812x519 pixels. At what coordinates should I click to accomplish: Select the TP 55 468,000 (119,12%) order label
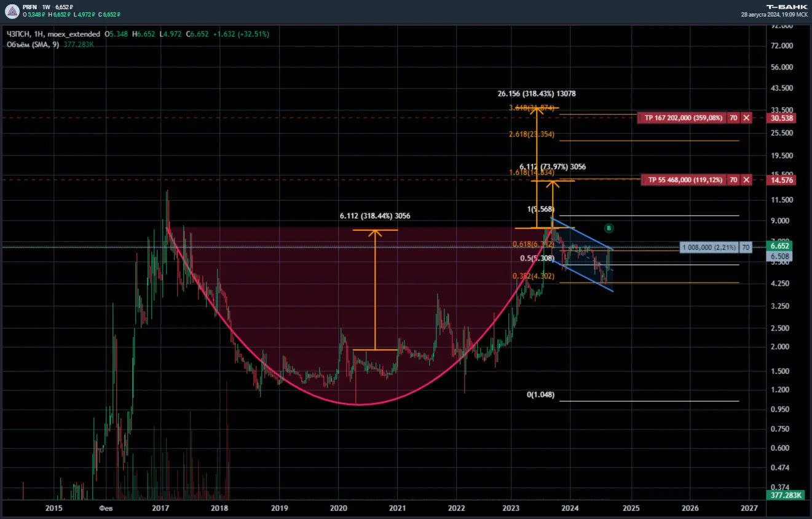684,180
